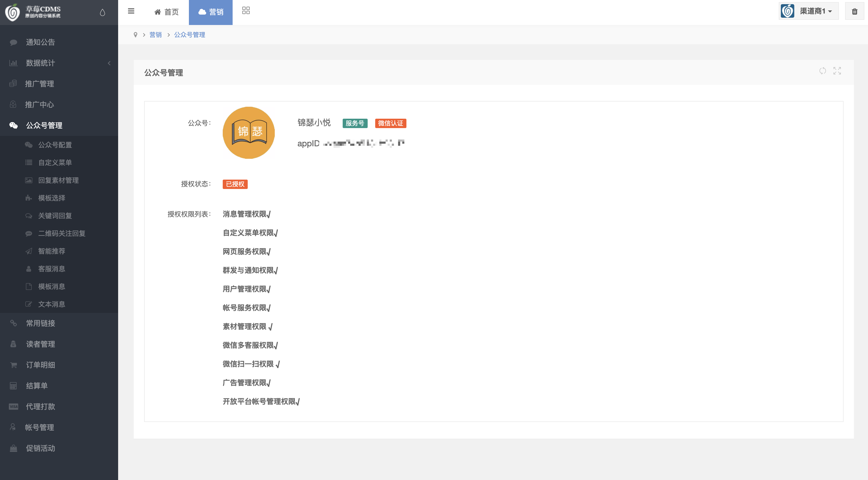Click the 微信多客服权限 entry
Image resolution: width=868 pixels, height=480 pixels.
250,345
